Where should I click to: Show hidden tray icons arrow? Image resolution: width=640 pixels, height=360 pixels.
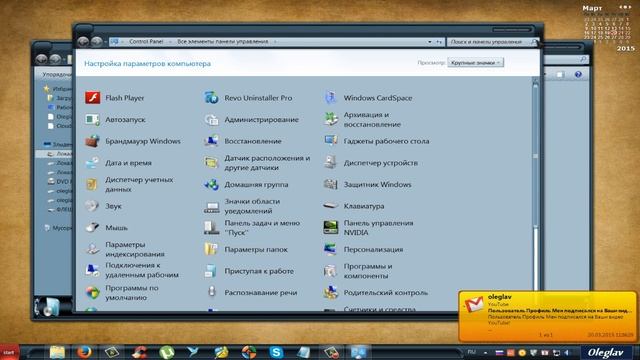tap(486, 352)
